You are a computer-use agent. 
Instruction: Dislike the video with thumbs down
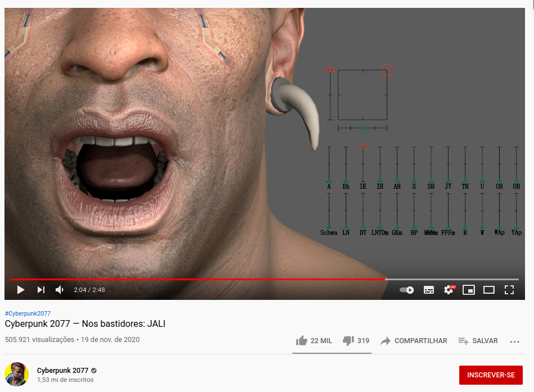[356, 341]
